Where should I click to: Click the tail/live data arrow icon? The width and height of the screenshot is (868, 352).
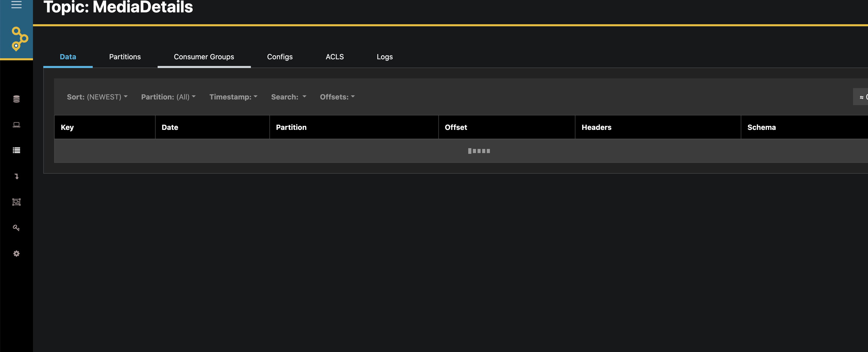[16, 176]
